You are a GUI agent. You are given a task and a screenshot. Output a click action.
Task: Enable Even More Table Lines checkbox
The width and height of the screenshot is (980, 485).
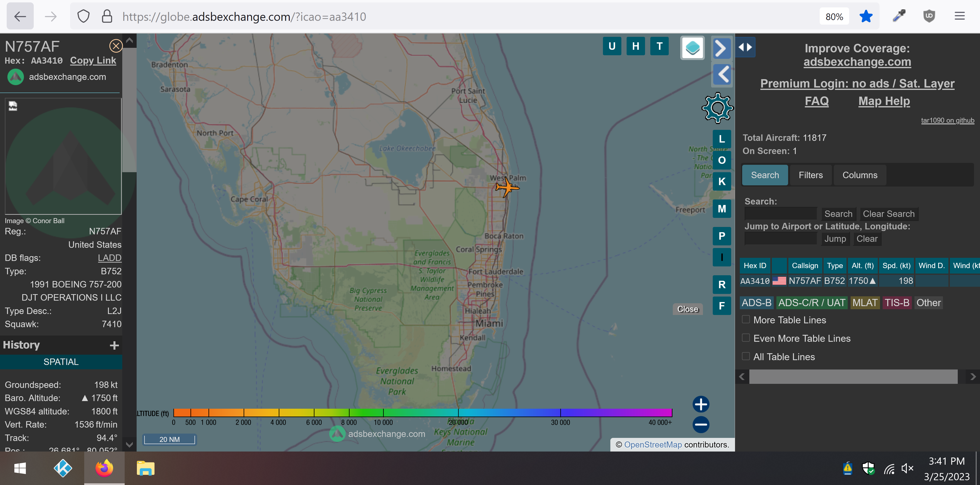point(746,338)
